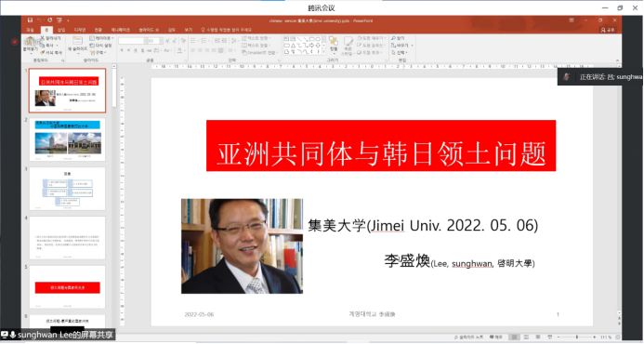
Task: Click fit slide to window icon
Action: pos(617,337)
